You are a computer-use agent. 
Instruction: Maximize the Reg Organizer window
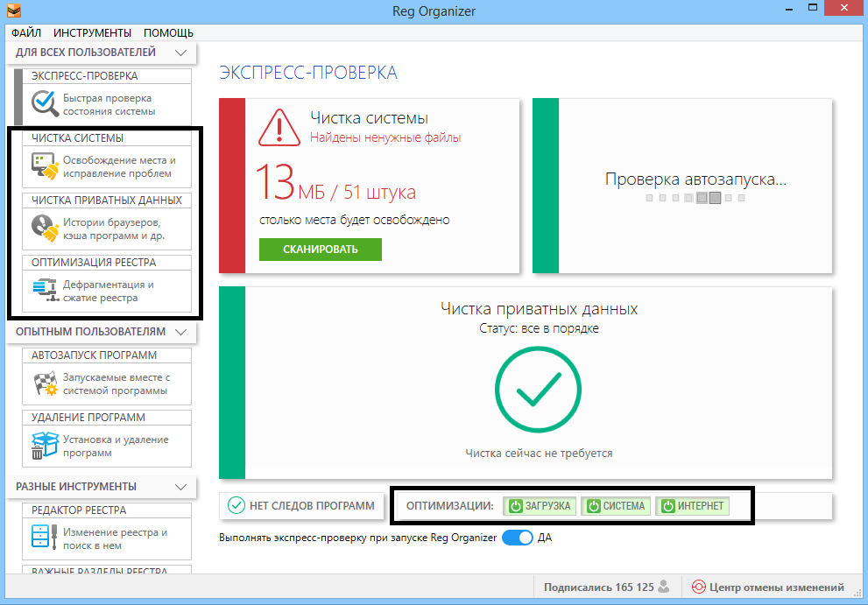[x=813, y=8]
